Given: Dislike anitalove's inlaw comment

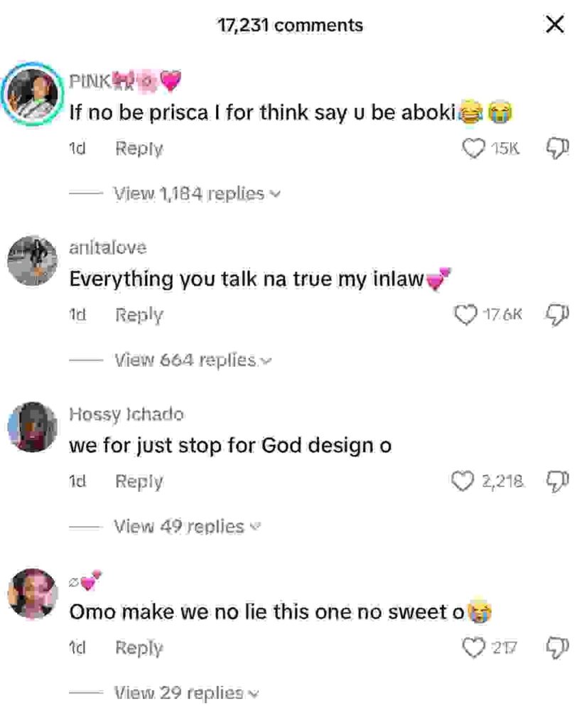Looking at the screenshot, I should coord(555,314).
